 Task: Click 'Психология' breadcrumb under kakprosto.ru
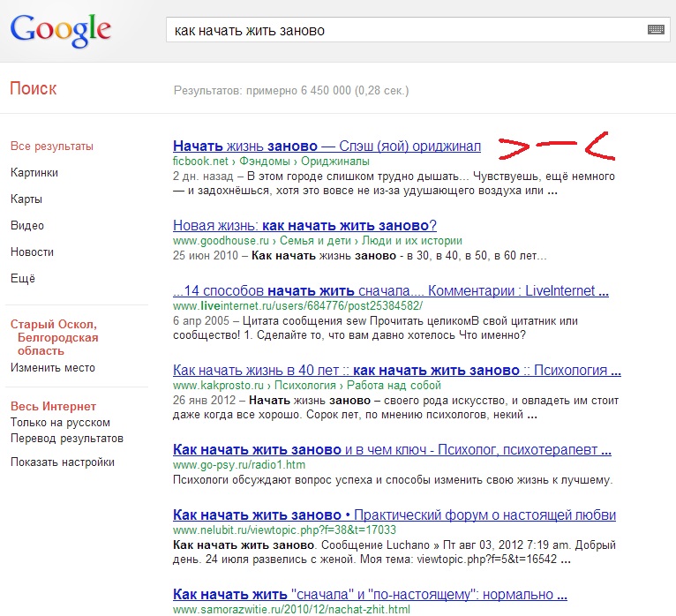click(304, 386)
